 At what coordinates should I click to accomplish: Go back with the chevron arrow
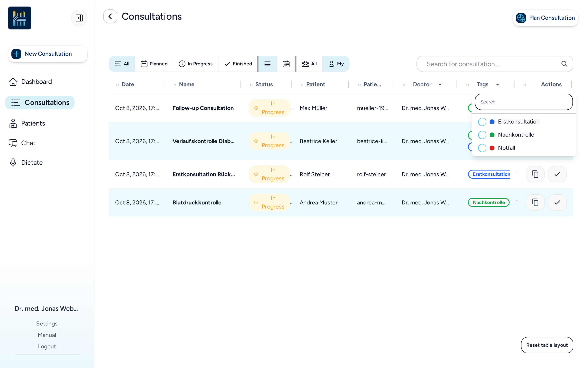coord(110,17)
